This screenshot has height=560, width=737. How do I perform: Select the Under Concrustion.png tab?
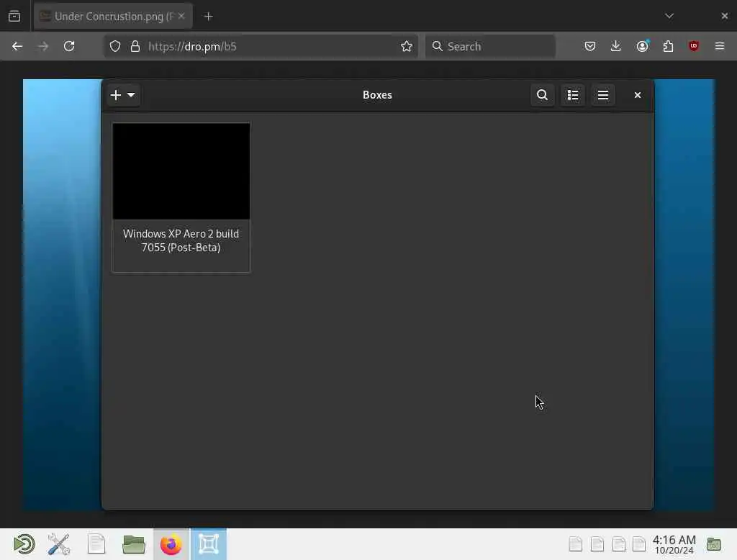click(113, 17)
